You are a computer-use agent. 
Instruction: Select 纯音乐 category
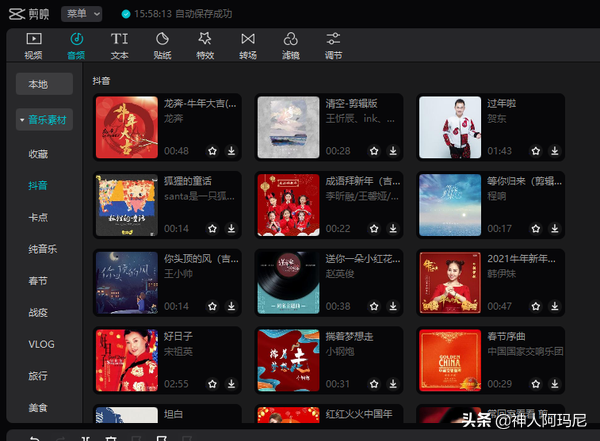coord(42,249)
